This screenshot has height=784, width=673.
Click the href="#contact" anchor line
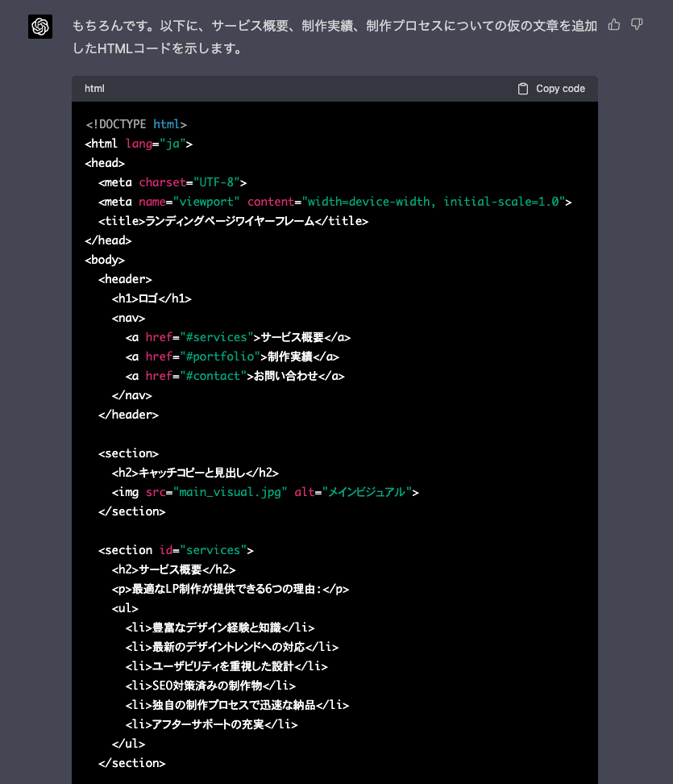235,376
